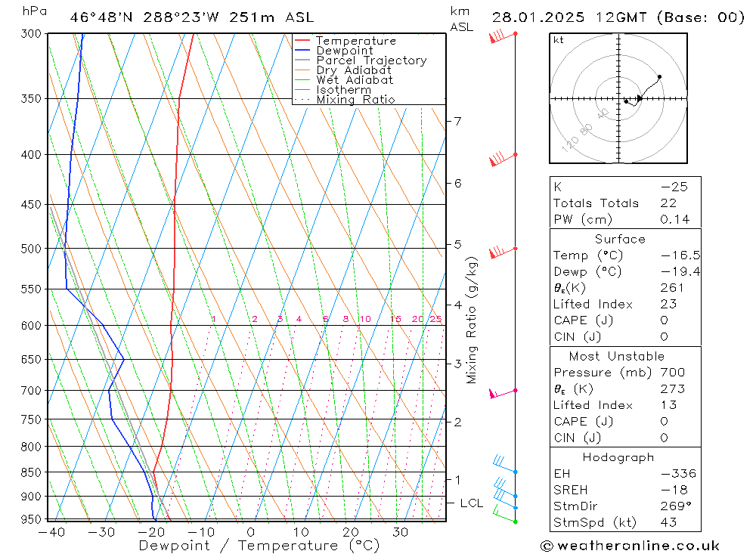
Task: Click the red wind barb at 500 hPa
Action: coord(503,252)
